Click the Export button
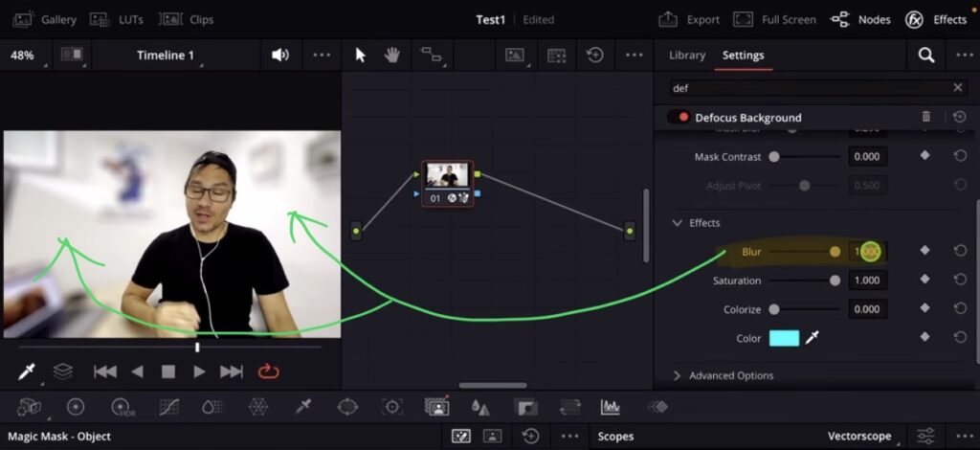980x450 pixels. (689, 19)
